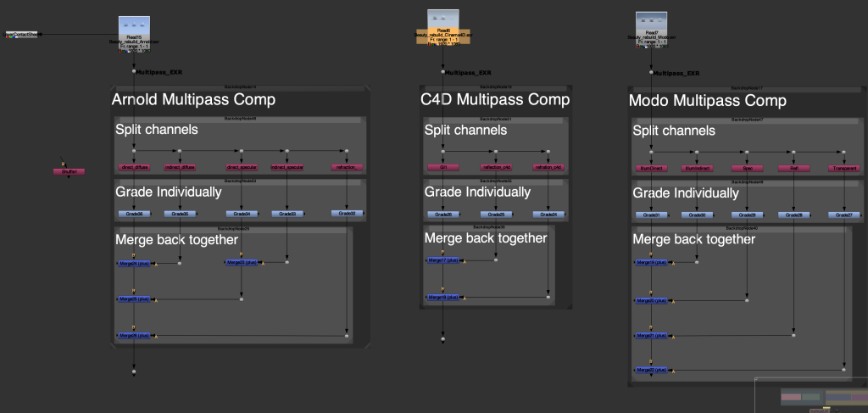The width and height of the screenshot is (868, 413).
Task: Select the Refl shuffle node in Modo comp
Action: point(793,168)
